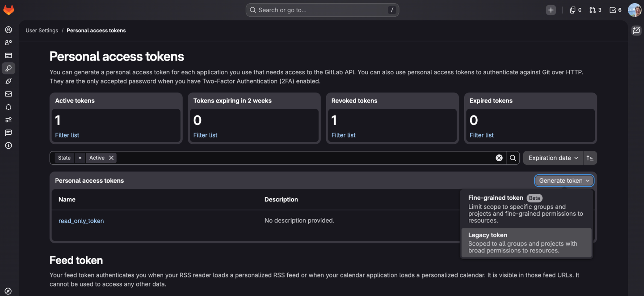Open the AI chat panel icon

point(636,31)
